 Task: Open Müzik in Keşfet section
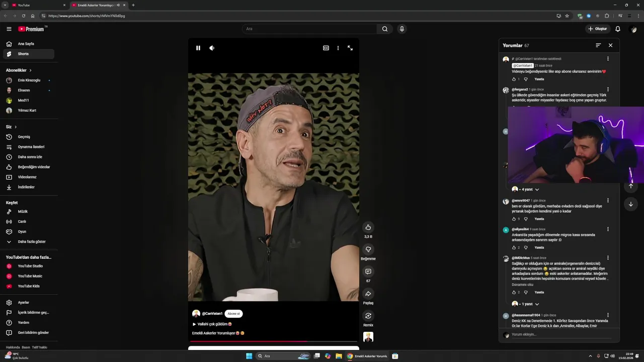[x=28, y=212]
